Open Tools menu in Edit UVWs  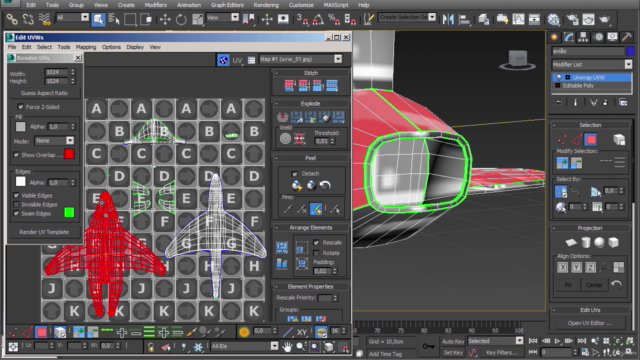pyautogui.click(x=63, y=47)
